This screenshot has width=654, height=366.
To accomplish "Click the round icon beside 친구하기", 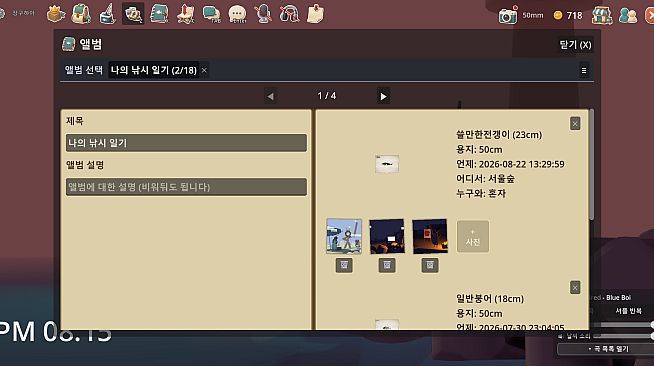I will [x=2, y=13].
